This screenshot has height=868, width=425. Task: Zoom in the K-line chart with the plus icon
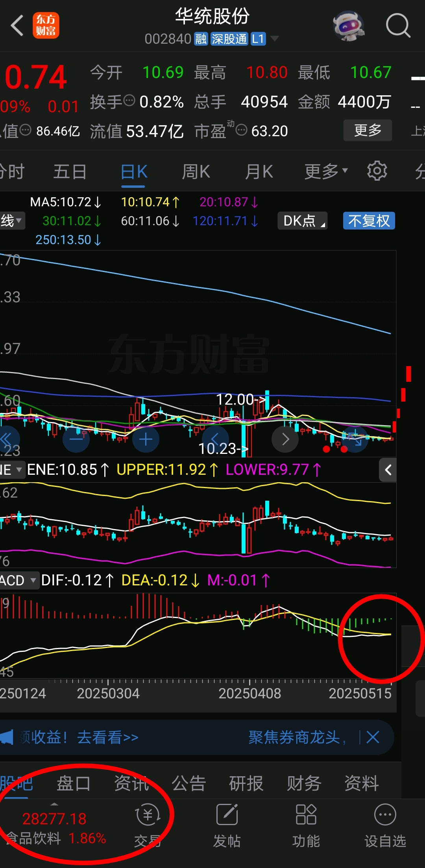146,439
